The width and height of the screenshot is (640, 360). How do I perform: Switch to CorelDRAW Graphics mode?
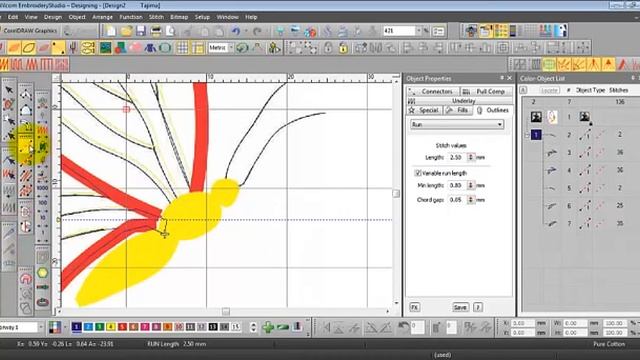pos(29,31)
